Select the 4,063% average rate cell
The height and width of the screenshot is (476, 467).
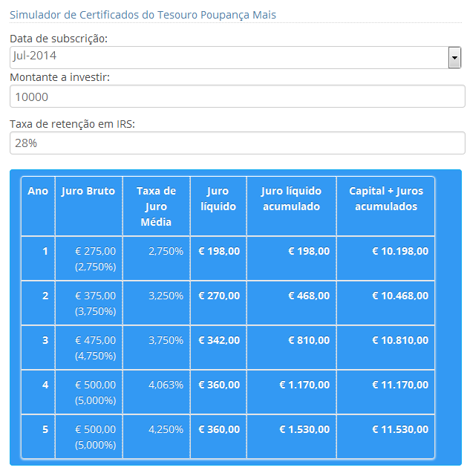point(166,385)
